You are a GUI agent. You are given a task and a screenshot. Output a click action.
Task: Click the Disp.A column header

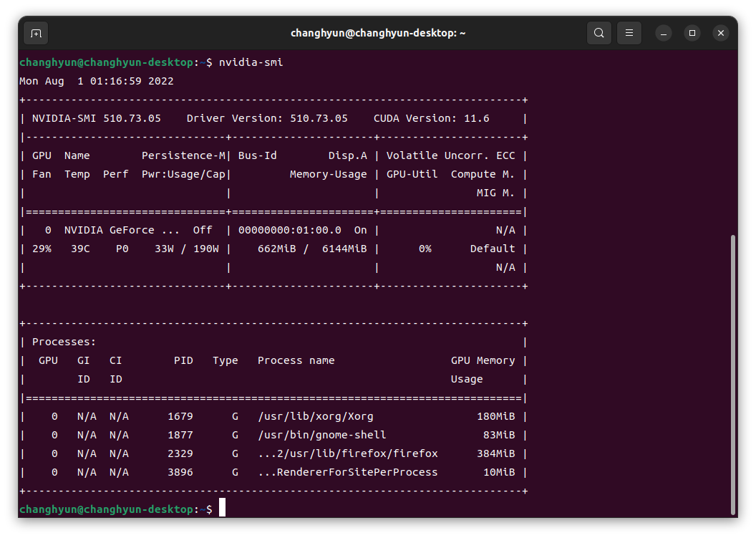point(348,156)
